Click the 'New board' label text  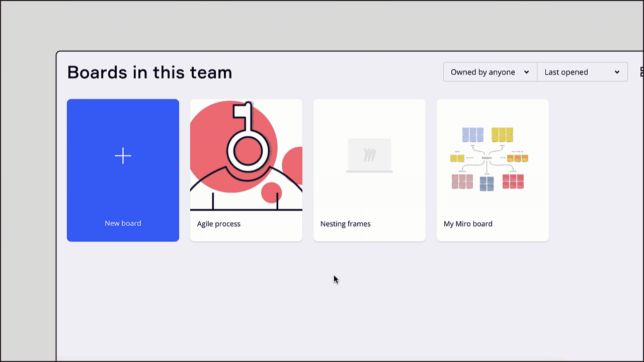[x=123, y=223]
